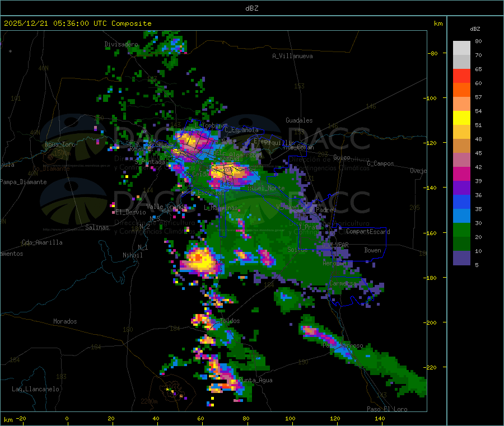Click the Los_Toldos location label
This screenshot has width=504, height=426.
[x=223, y=321]
